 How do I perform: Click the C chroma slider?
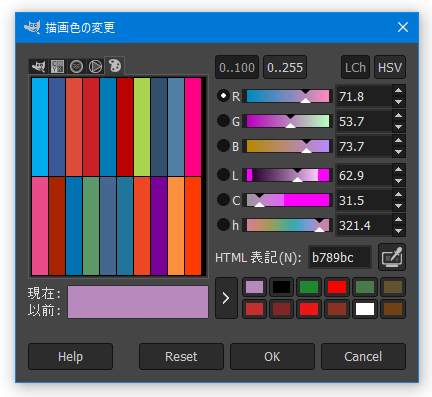point(288,200)
